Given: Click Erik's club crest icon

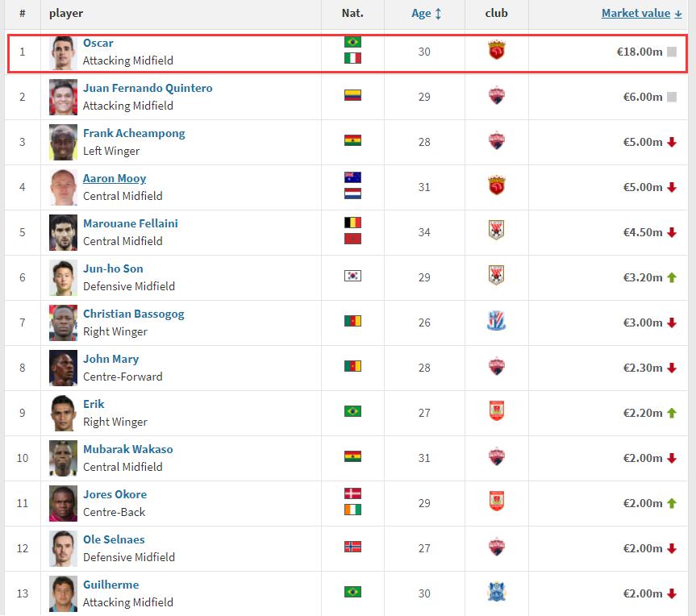Looking at the screenshot, I should point(497,413).
